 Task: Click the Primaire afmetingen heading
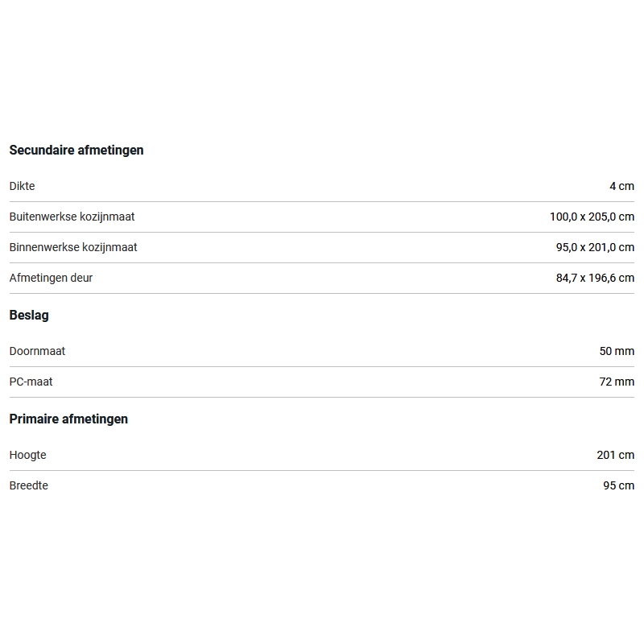[x=68, y=419]
